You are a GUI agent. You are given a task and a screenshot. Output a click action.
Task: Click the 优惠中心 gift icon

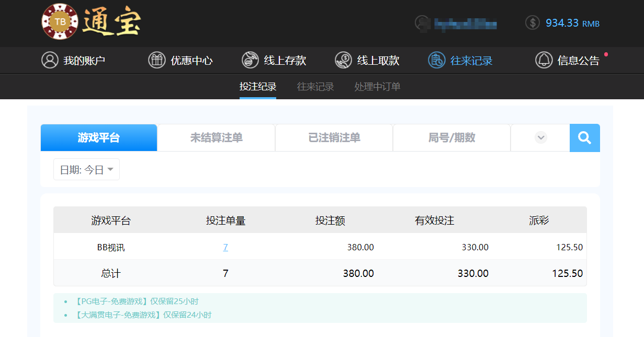(156, 60)
